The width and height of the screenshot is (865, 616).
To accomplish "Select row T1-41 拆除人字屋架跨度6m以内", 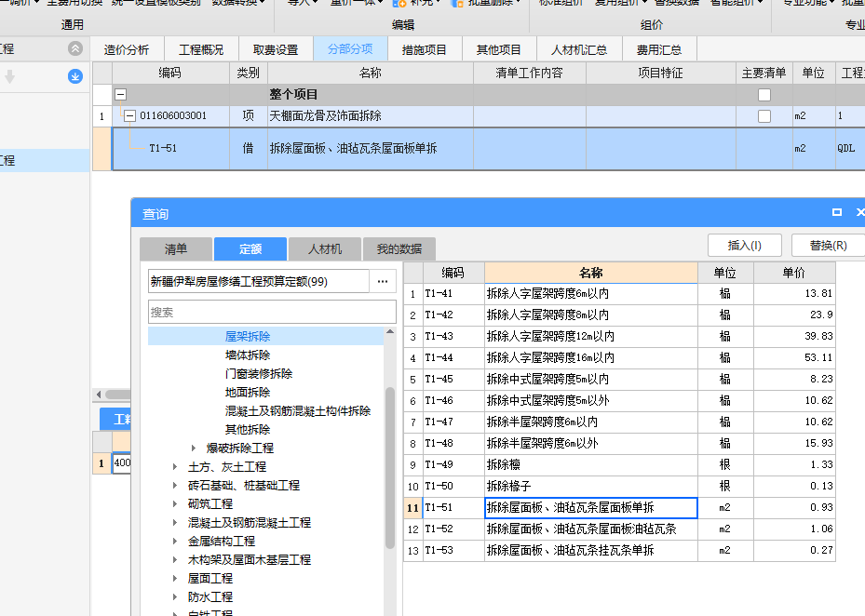I will point(619,293).
